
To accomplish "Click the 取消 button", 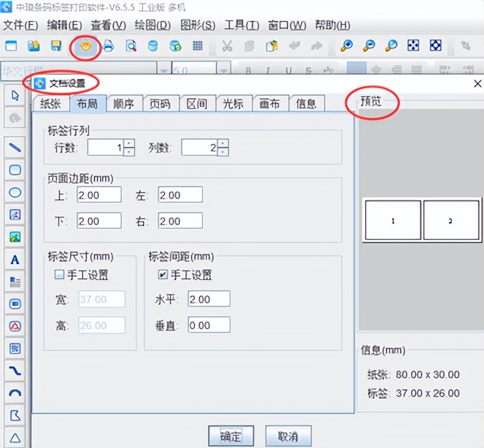I will [x=288, y=436].
